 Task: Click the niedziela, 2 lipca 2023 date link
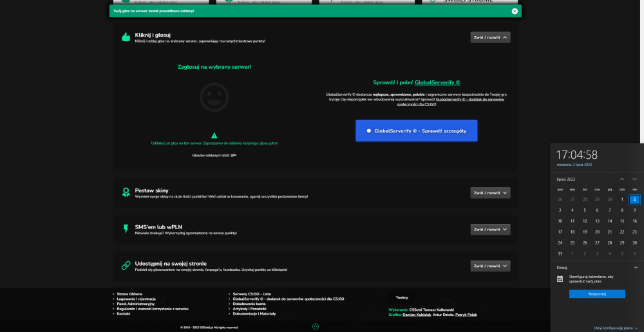coord(574,165)
